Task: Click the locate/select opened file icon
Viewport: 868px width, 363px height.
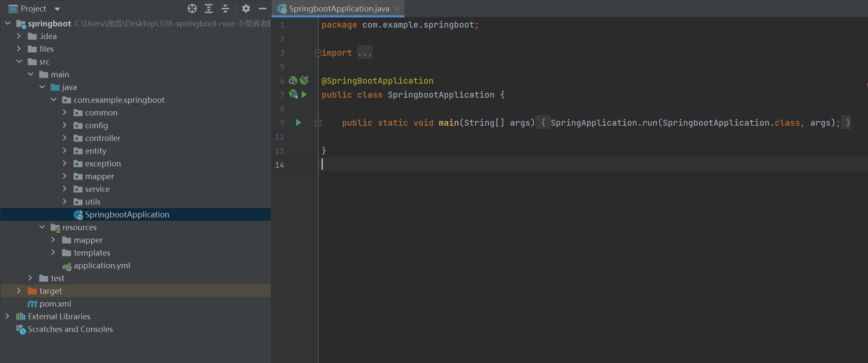Action: 192,8
